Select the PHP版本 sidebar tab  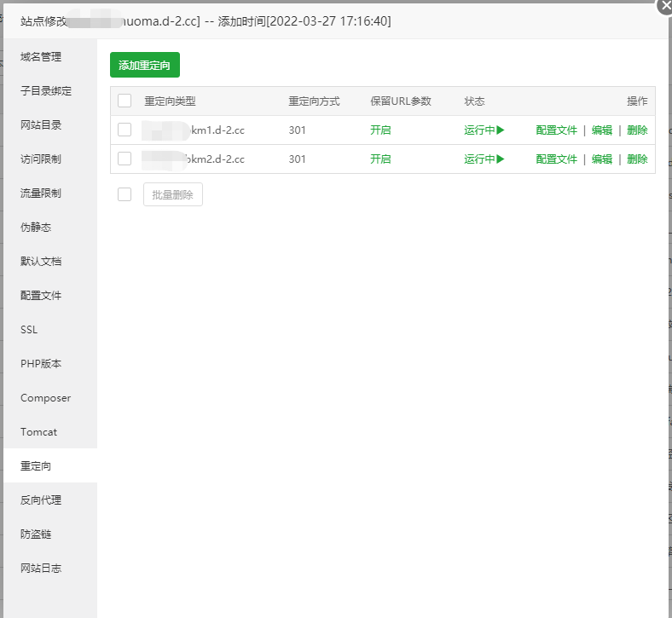click(x=41, y=364)
